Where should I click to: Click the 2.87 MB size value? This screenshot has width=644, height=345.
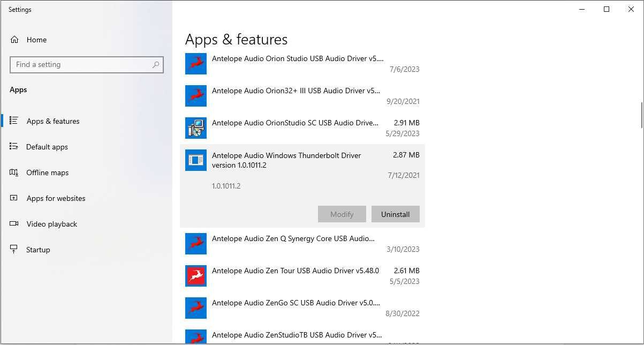tap(406, 155)
